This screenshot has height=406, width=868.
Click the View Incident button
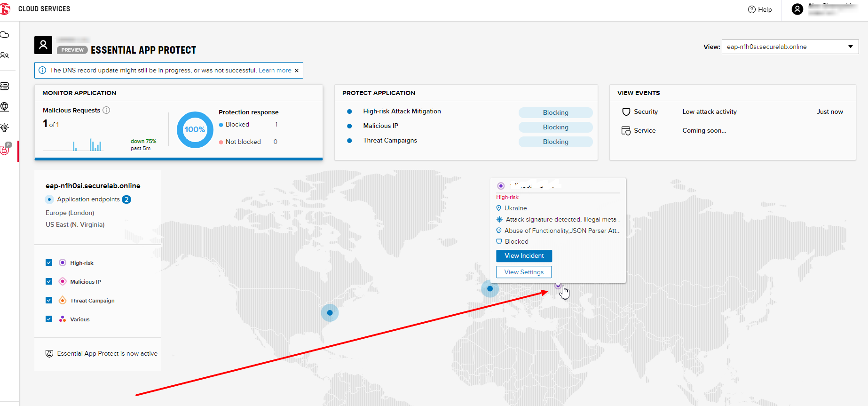(x=524, y=256)
